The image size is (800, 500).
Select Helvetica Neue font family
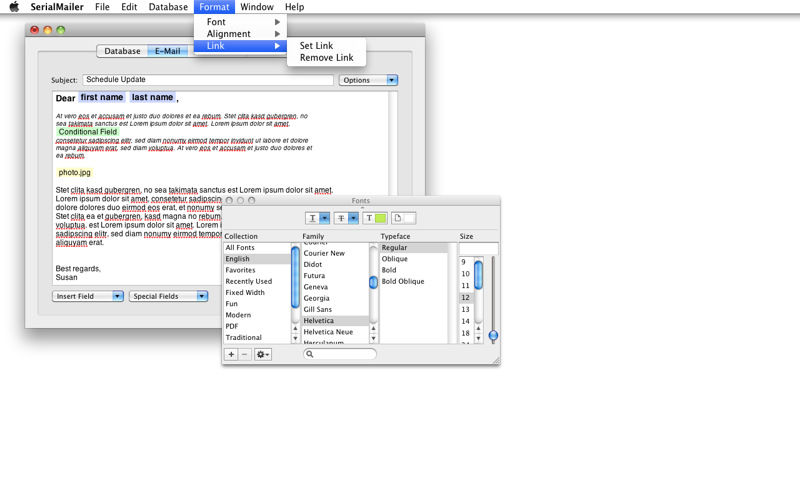(x=335, y=332)
